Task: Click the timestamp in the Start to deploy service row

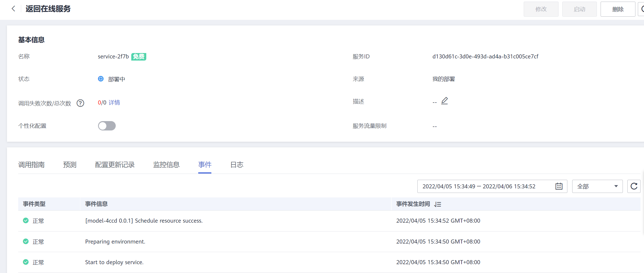Action: pos(438,262)
